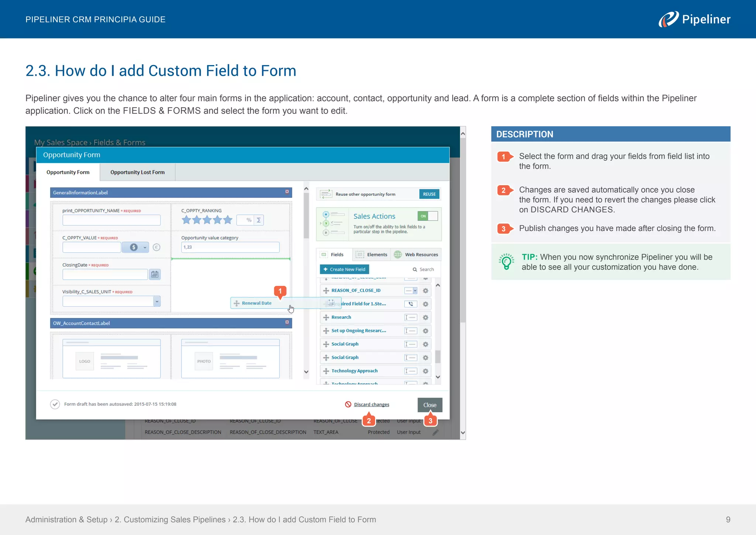The image size is (756, 535).
Task: Click the Pipeliner logo in header
Action: point(694,19)
